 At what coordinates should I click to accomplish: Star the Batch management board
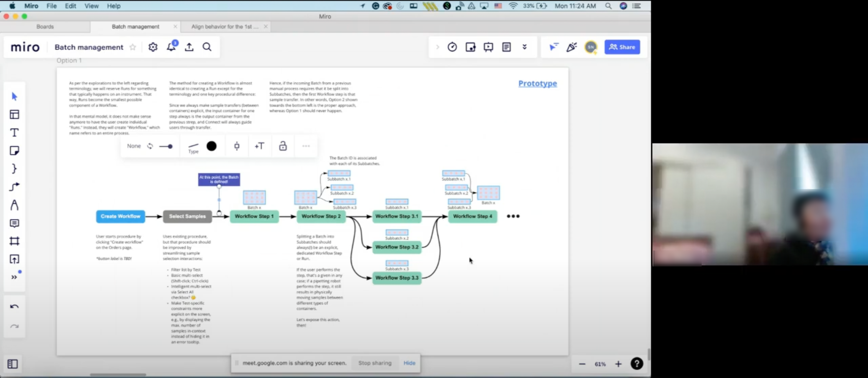(133, 47)
